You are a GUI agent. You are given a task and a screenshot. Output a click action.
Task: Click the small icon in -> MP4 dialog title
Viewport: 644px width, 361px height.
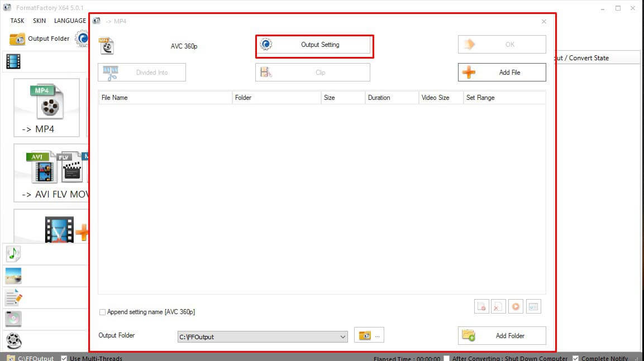[x=97, y=21]
